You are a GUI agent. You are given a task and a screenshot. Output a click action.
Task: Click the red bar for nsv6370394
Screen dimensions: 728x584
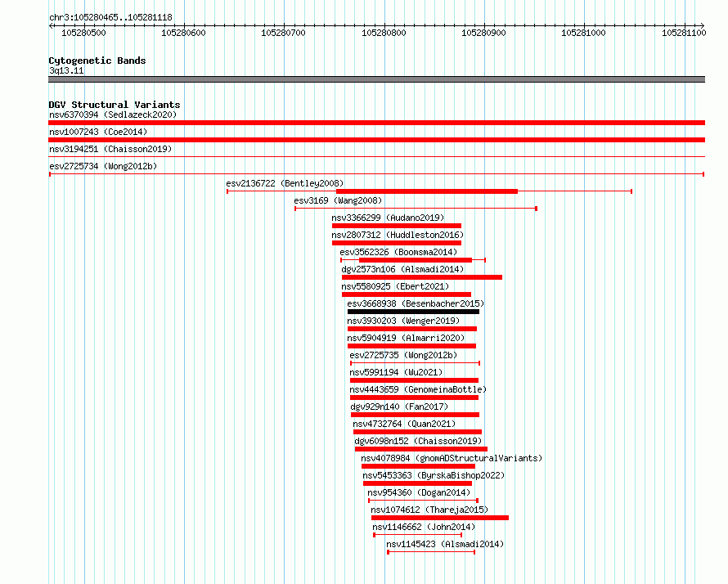pyautogui.click(x=376, y=123)
